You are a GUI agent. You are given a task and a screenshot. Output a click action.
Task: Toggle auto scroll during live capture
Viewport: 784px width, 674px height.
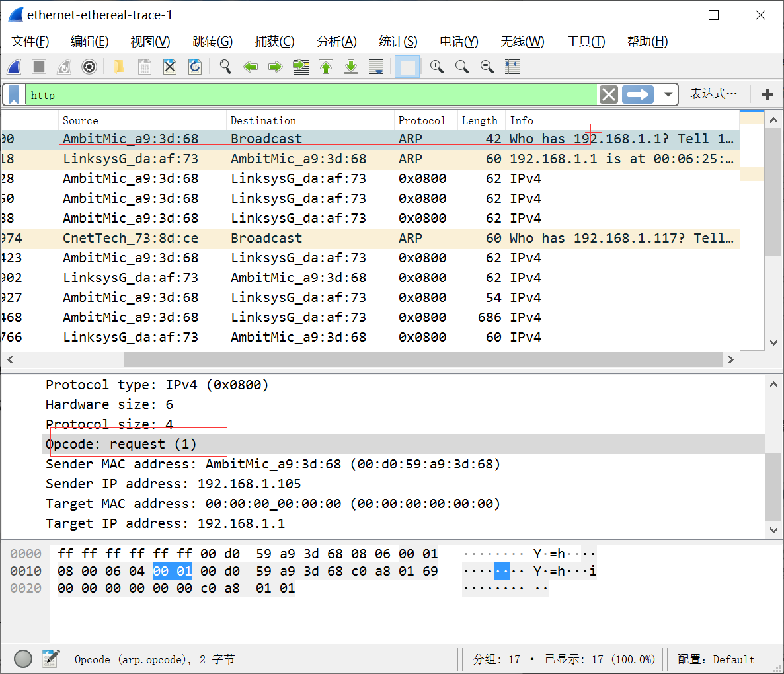pos(376,67)
